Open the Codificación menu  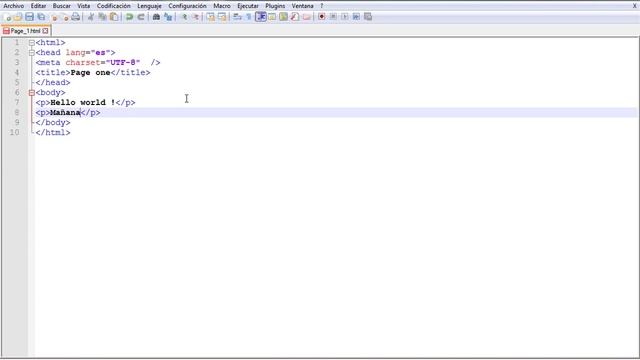[x=113, y=6]
